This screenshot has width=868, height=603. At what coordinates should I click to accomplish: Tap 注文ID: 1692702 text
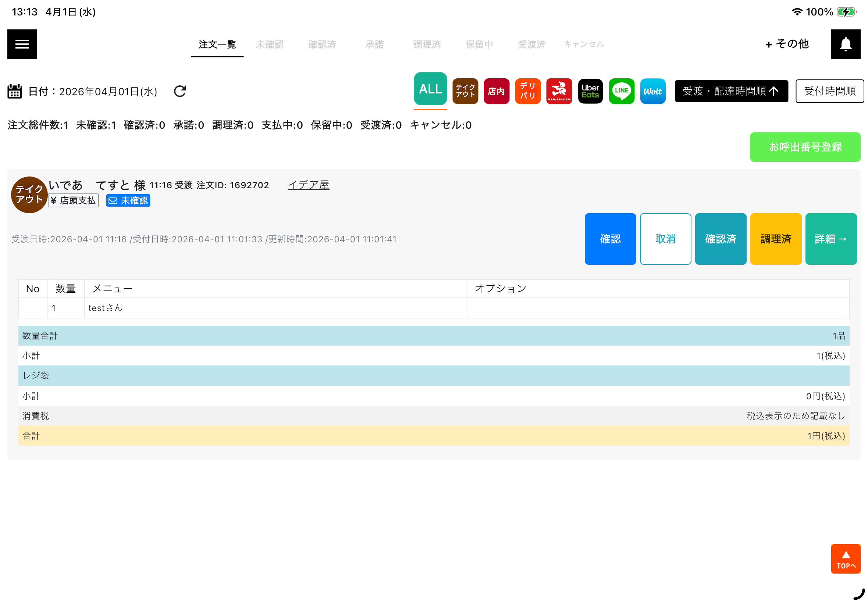click(x=233, y=185)
